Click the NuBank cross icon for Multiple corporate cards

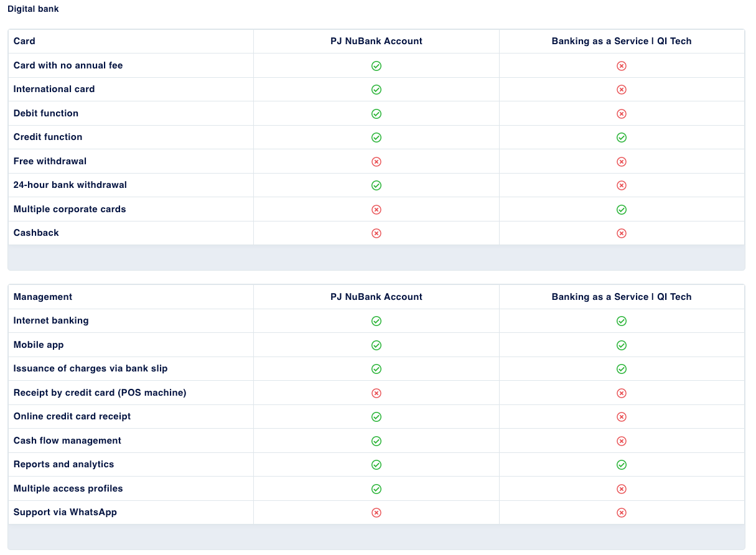(376, 210)
